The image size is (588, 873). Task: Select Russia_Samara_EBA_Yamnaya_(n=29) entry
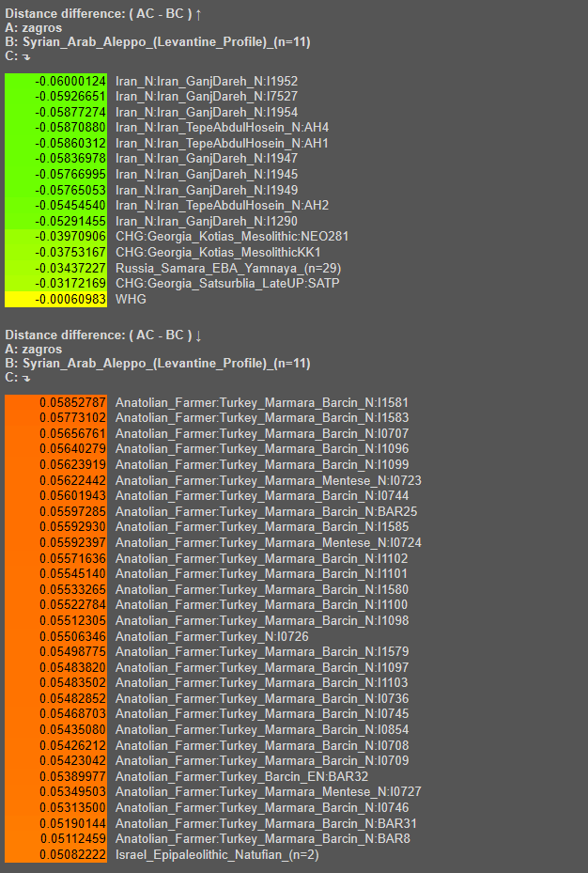(x=228, y=269)
